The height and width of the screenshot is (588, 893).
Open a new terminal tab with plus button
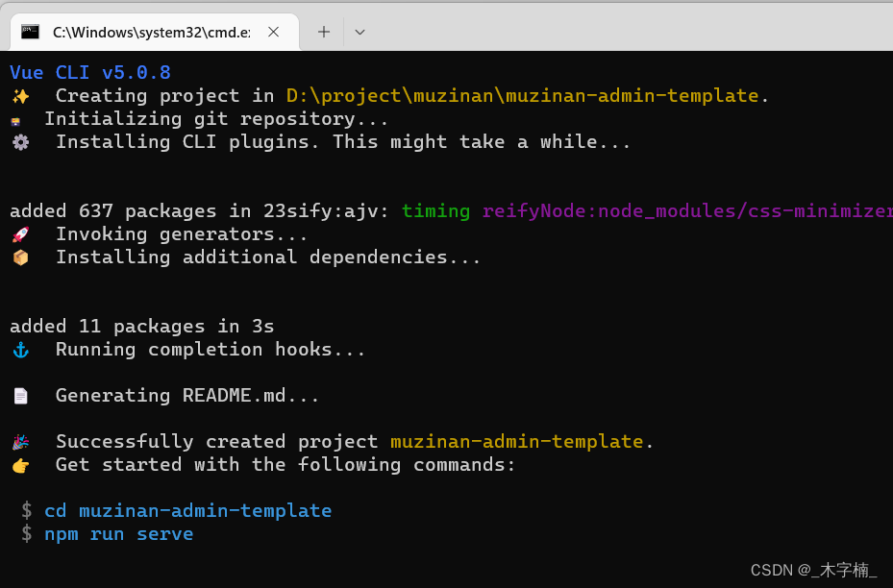point(324,32)
